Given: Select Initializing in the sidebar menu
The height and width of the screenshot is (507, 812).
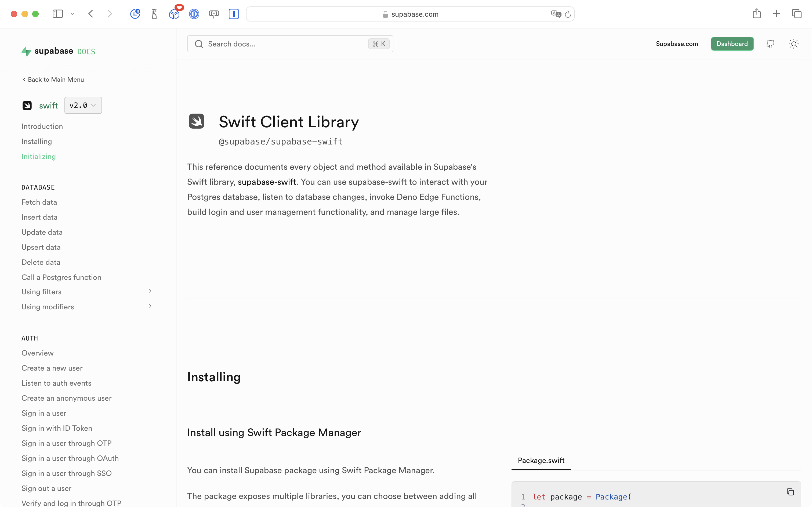Looking at the screenshot, I should pos(39,156).
